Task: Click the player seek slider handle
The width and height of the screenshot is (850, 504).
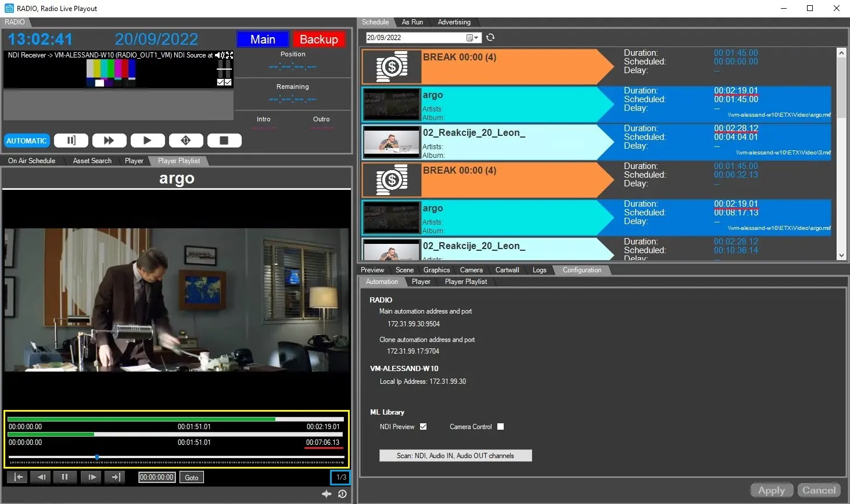Action: pos(97,457)
